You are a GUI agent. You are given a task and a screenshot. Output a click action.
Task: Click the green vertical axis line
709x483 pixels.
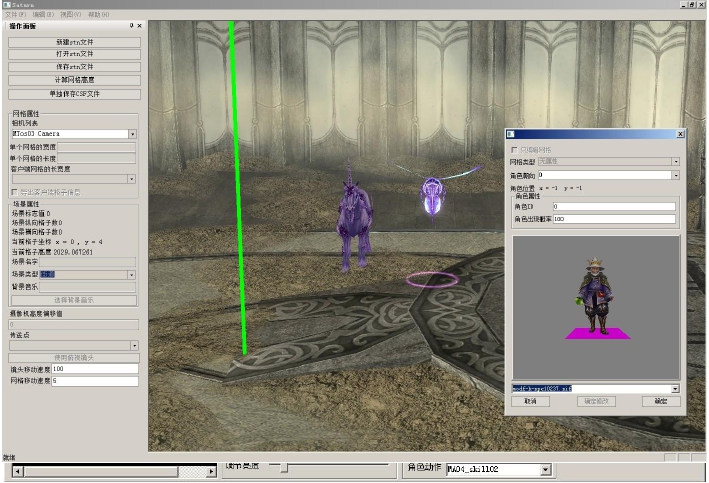[238, 188]
